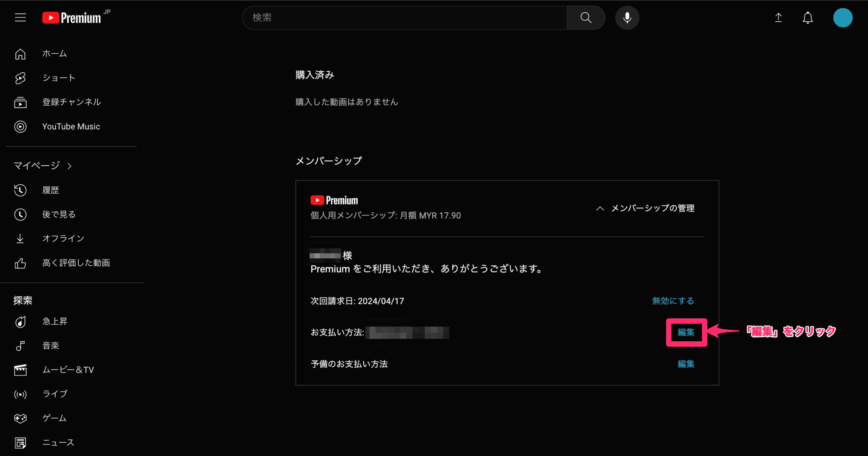This screenshot has width=868, height=456.
Task: Click the 登録チャンネル subscriptions icon
Action: (x=20, y=102)
